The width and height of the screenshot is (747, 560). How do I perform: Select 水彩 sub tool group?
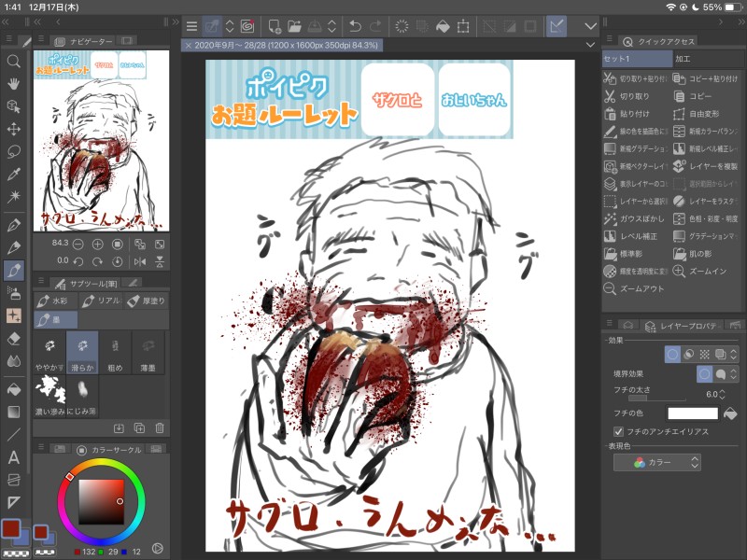[54, 301]
